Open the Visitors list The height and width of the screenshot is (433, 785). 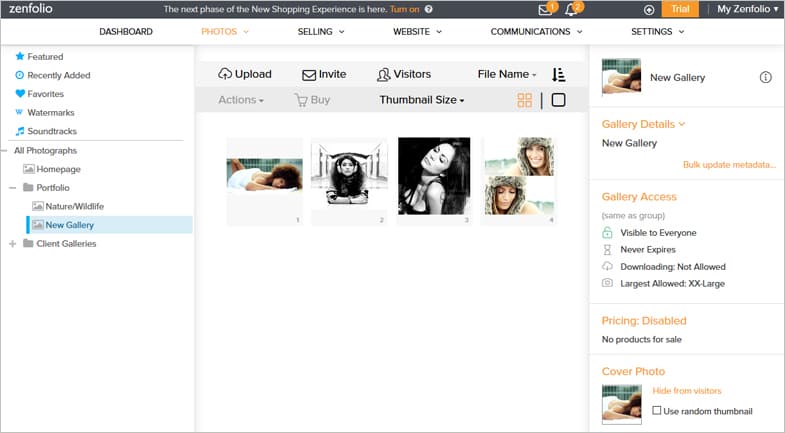click(404, 75)
